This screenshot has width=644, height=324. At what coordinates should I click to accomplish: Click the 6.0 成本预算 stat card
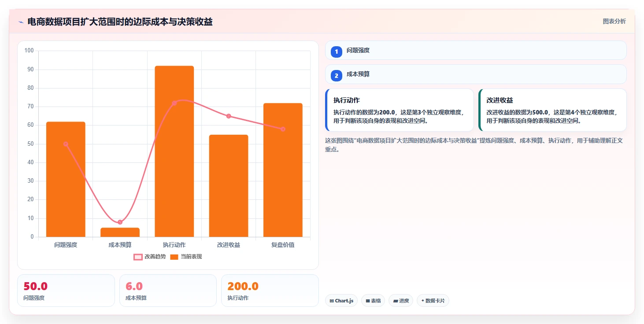(x=168, y=291)
